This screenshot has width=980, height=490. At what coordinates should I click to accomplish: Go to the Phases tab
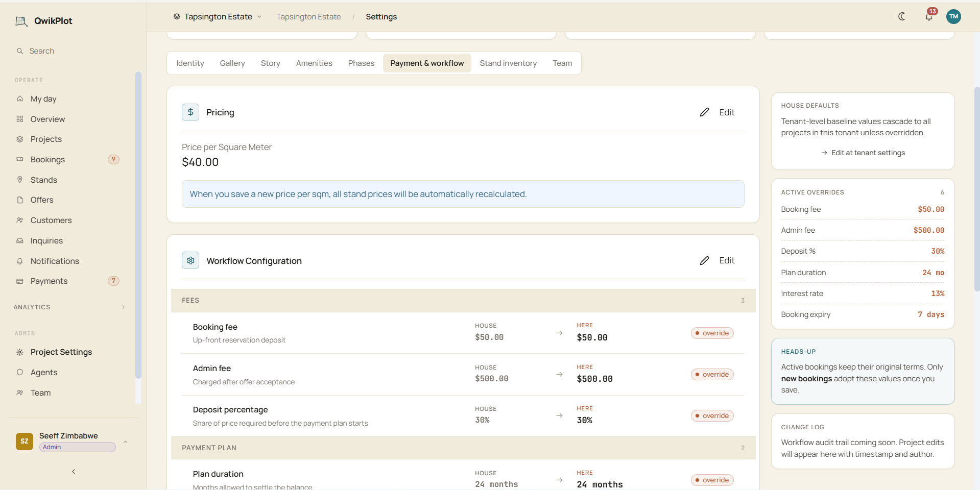click(x=361, y=63)
